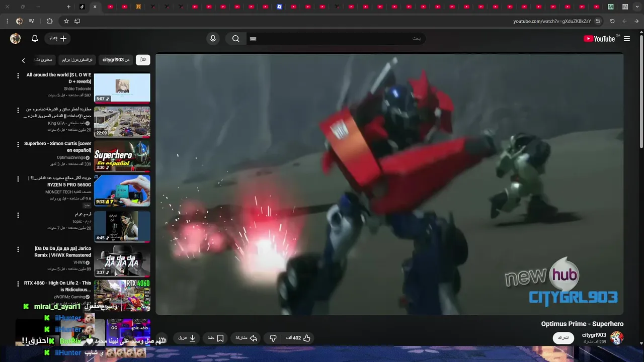
Task: Click the browser address bar URL
Action: [x=552, y=21]
